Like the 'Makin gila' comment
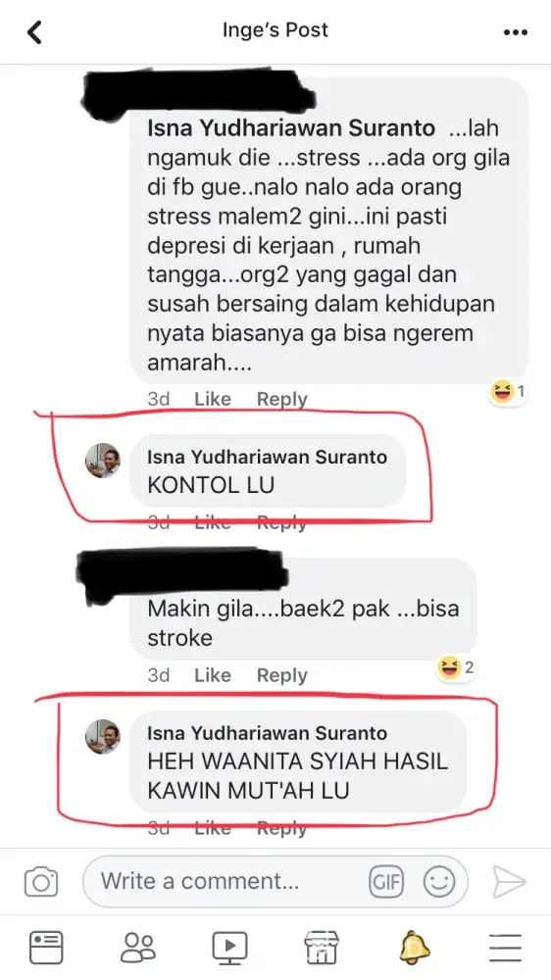 coord(213,675)
